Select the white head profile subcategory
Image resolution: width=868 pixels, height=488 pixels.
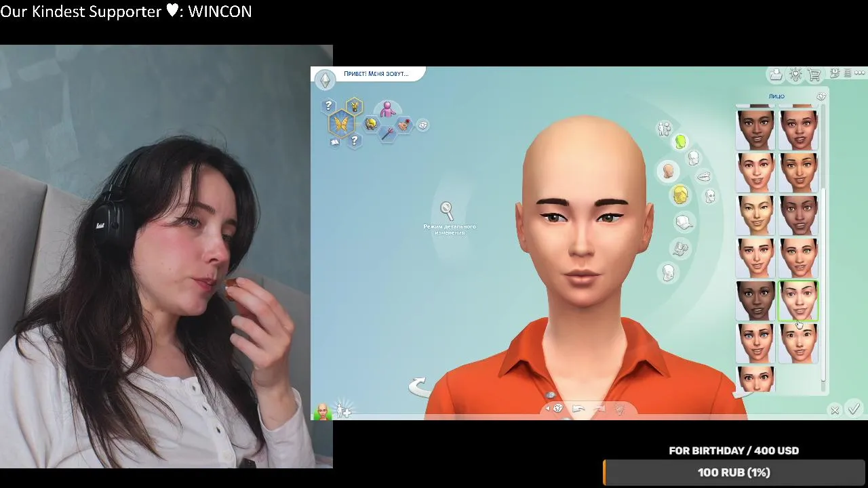(x=693, y=158)
